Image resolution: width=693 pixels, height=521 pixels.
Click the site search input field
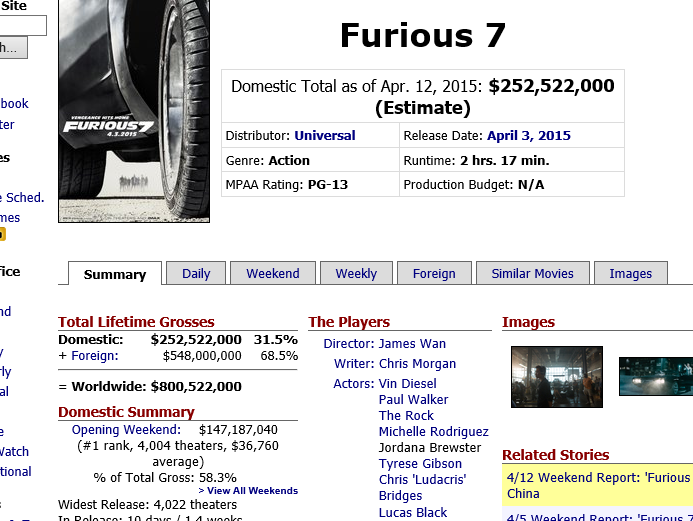click(x=22, y=26)
